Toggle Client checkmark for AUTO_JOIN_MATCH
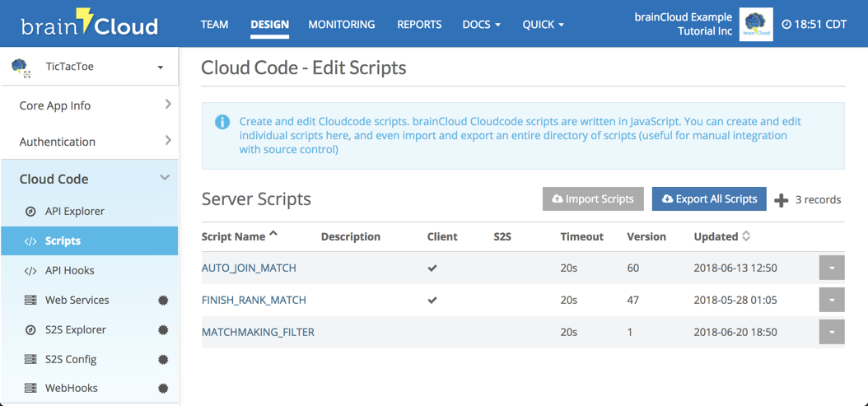Screen dimensions: 868x406 pos(432,268)
